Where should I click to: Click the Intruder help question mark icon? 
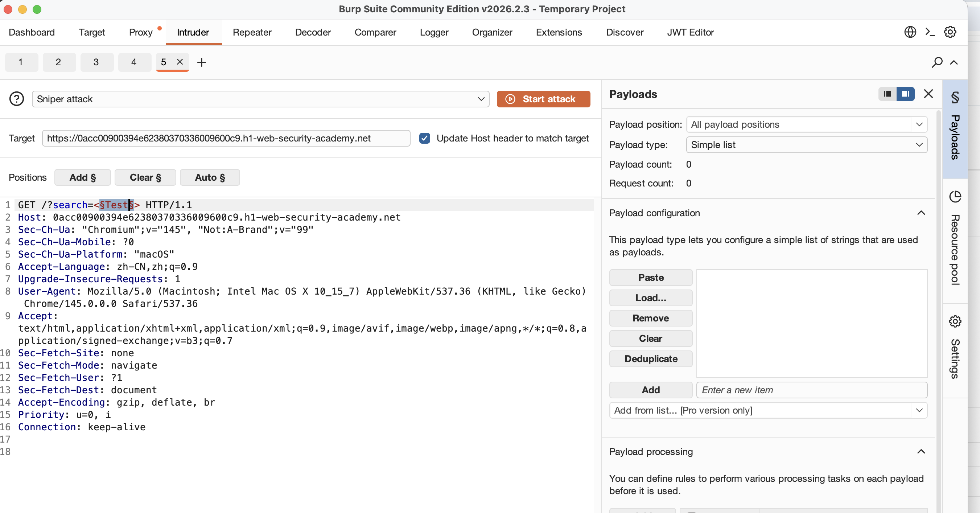tap(16, 99)
